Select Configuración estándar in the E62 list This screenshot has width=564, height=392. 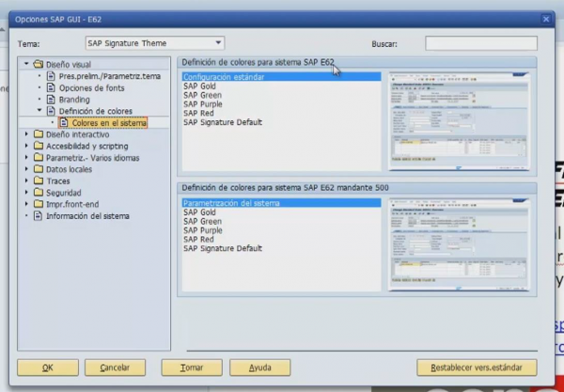pos(281,76)
